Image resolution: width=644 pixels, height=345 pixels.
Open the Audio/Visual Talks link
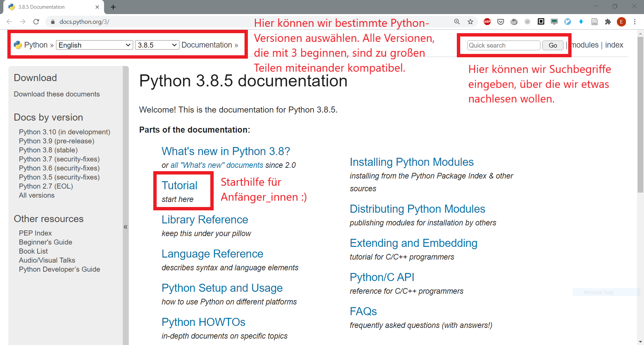pos(47,260)
